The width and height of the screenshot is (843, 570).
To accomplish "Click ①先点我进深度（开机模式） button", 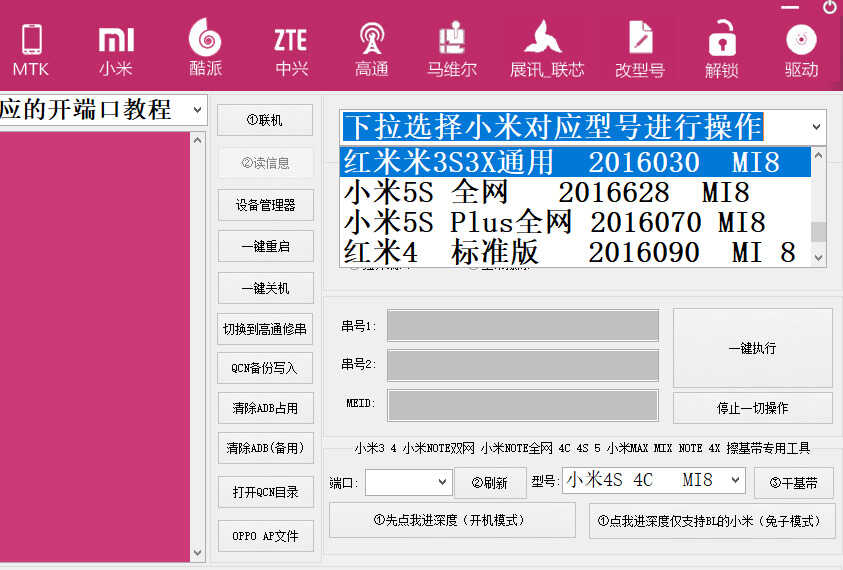I will coord(452,520).
